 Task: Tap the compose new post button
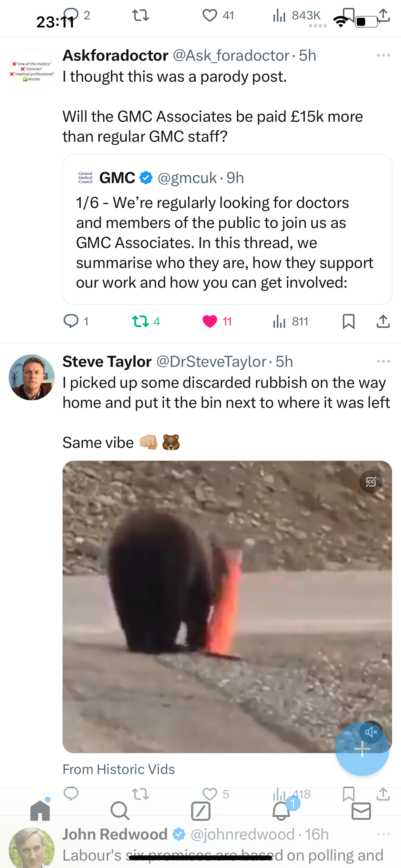click(362, 749)
